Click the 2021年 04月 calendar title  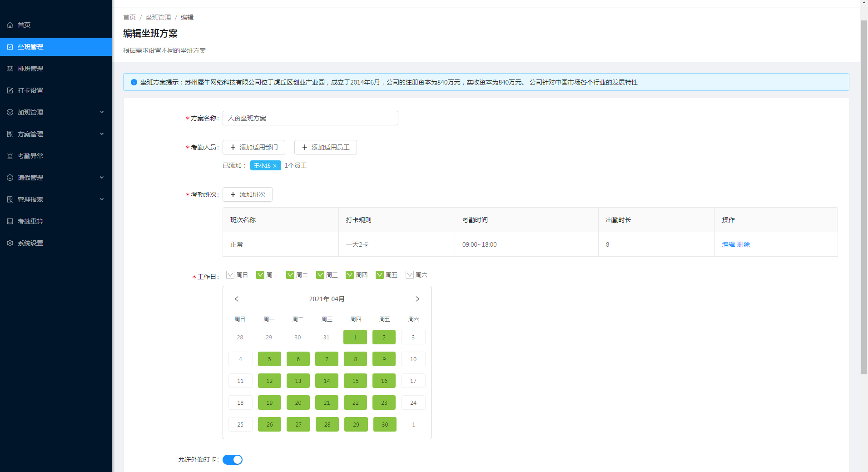327,299
